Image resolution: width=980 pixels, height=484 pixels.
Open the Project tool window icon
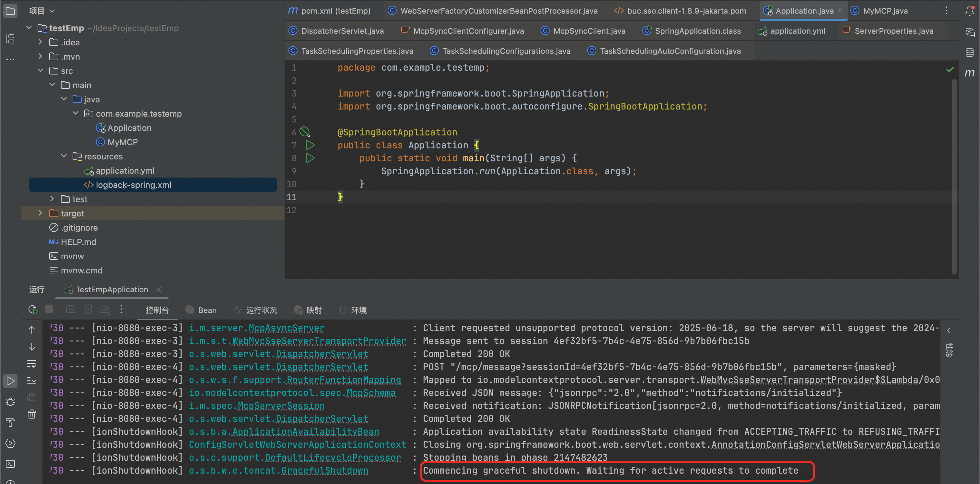click(x=10, y=11)
